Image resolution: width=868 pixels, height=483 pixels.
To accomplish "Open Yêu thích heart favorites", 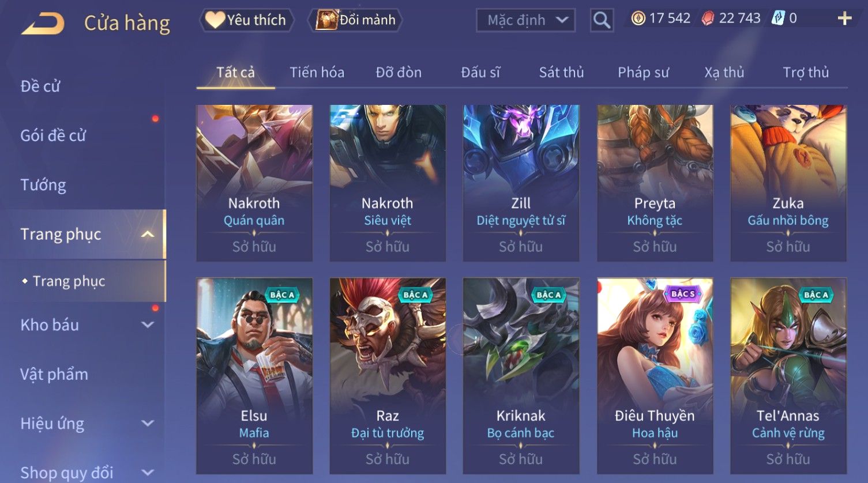I will [x=246, y=20].
